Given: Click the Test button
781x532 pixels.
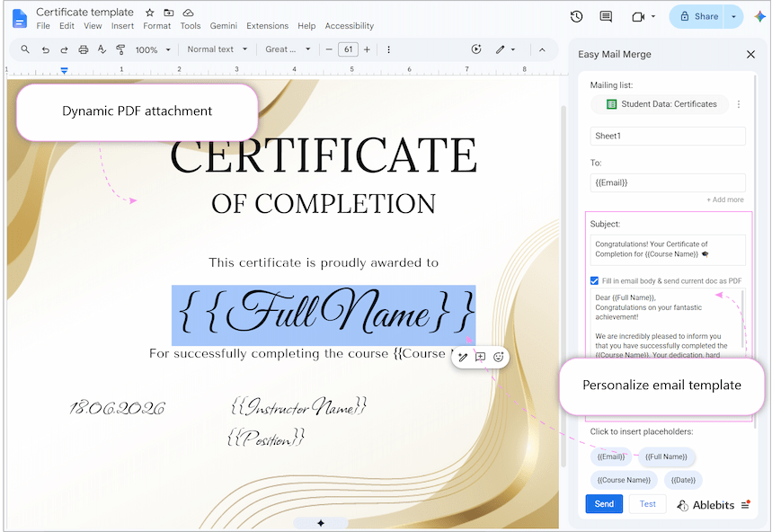Looking at the screenshot, I should tap(647, 503).
